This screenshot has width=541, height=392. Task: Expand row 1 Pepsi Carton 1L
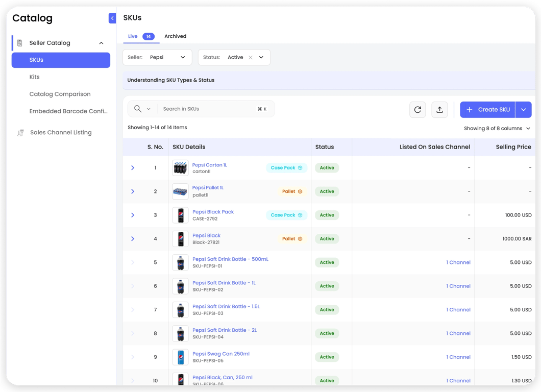tap(133, 168)
